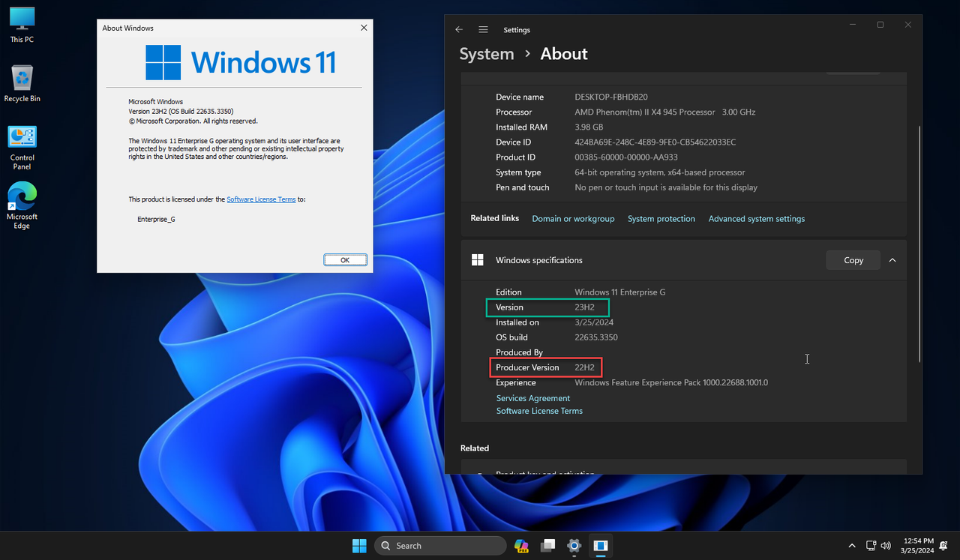Maximize the Settings window

pyautogui.click(x=880, y=25)
